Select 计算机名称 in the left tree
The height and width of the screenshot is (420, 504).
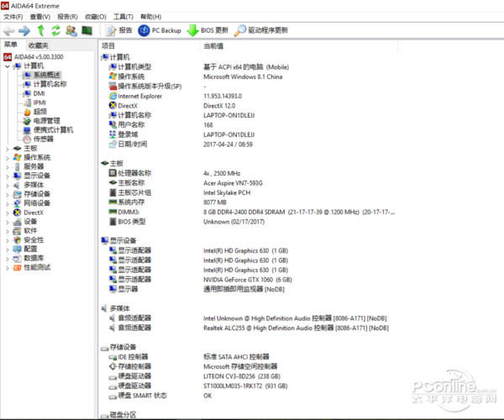coord(50,84)
